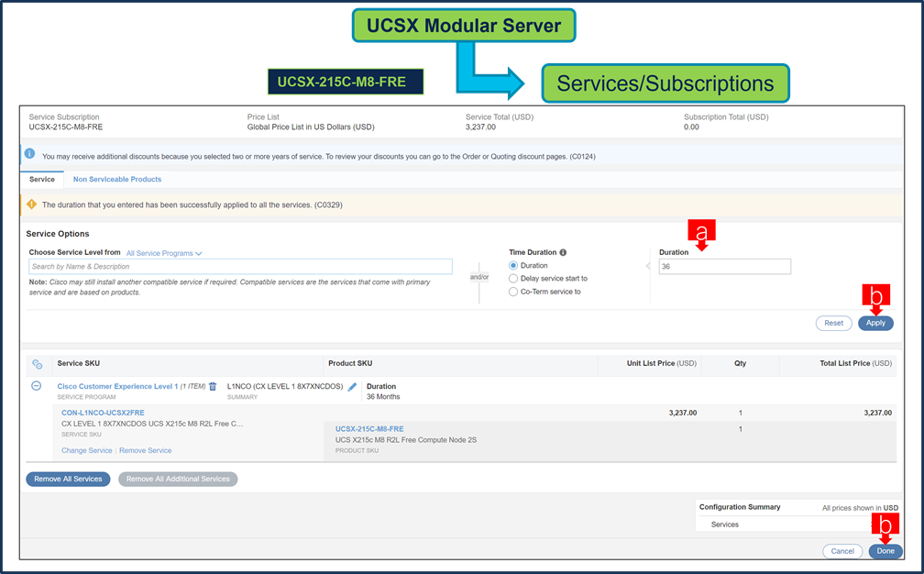Click the Remove Service link
924x574 pixels.
point(145,451)
